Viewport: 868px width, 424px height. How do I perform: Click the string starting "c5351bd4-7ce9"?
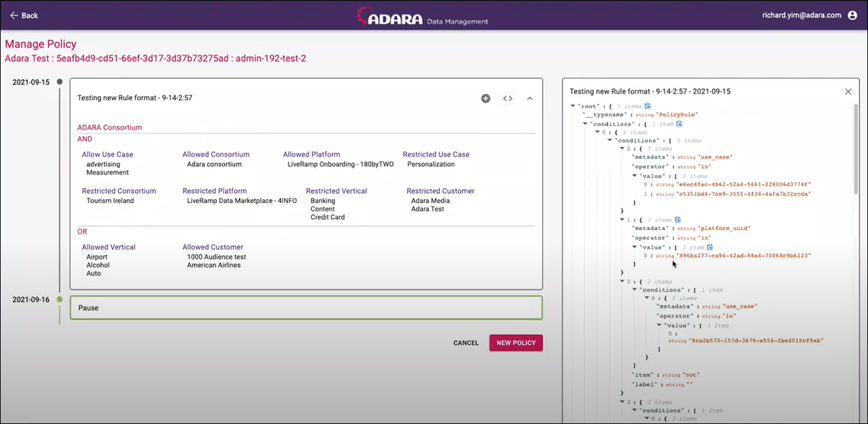click(743, 194)
